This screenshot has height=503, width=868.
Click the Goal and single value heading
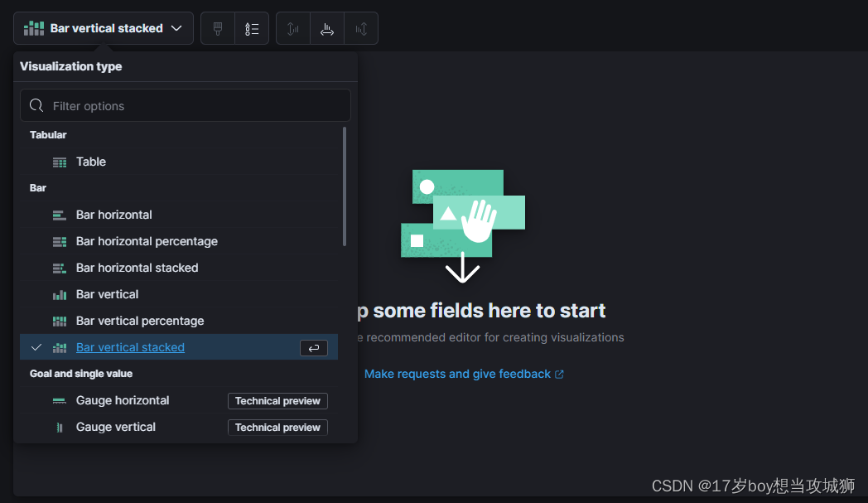[x=81, y=374]
